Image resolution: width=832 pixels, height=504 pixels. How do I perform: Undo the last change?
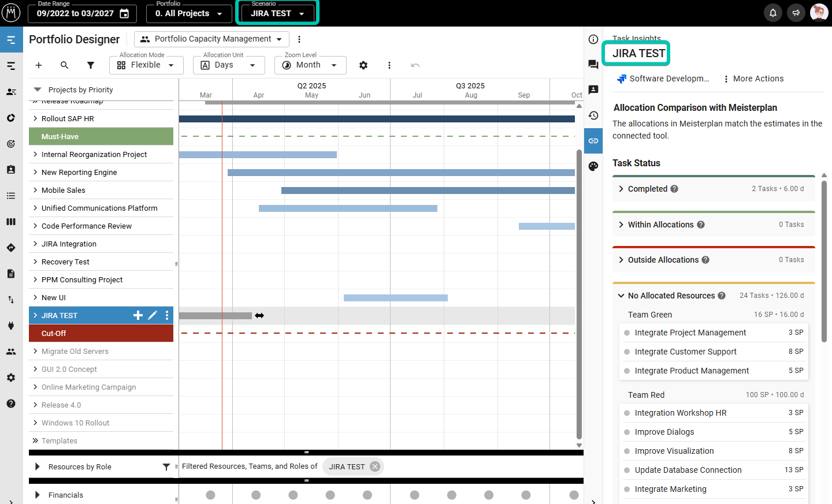(415, 65)
